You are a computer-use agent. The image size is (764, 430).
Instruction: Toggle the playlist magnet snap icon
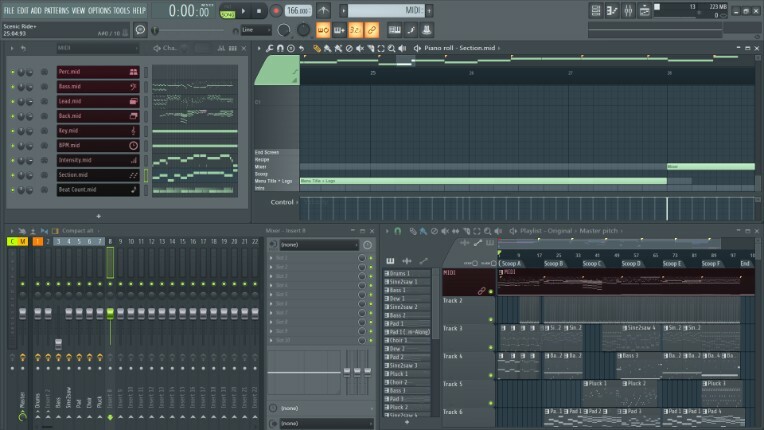coord(397,231)
